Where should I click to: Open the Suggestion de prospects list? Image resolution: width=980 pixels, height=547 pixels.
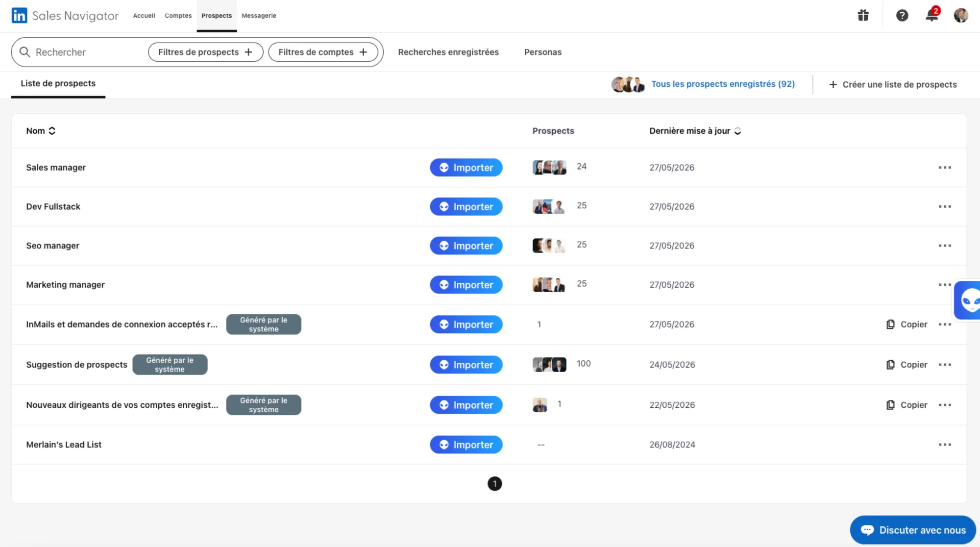click(76, 365)
